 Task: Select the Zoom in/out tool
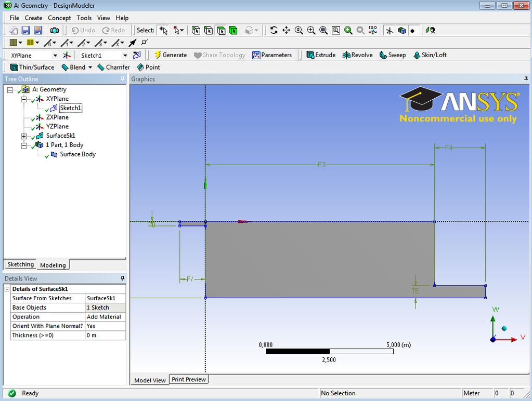click(x=299, y=31)
